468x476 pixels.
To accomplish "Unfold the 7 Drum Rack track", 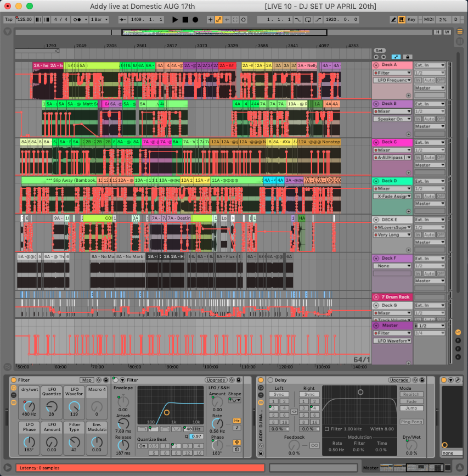I will click(x=376, y=297).
